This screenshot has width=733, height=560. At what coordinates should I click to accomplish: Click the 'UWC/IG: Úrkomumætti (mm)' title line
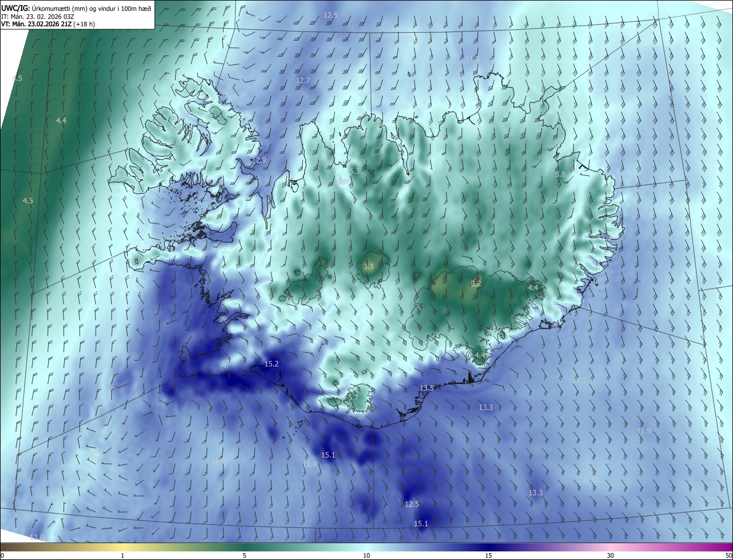pyautogui.click(x=76, y=9)
